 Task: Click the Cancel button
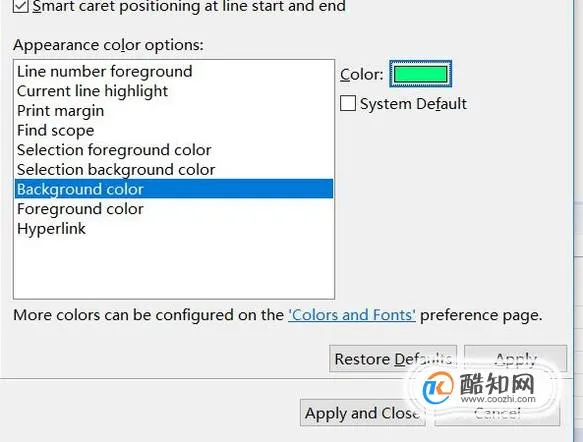497,413
